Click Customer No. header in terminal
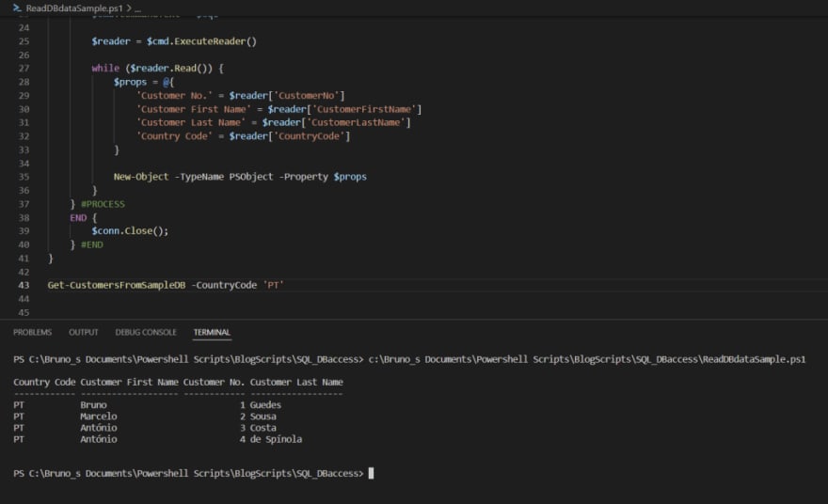 click(214, 382)
